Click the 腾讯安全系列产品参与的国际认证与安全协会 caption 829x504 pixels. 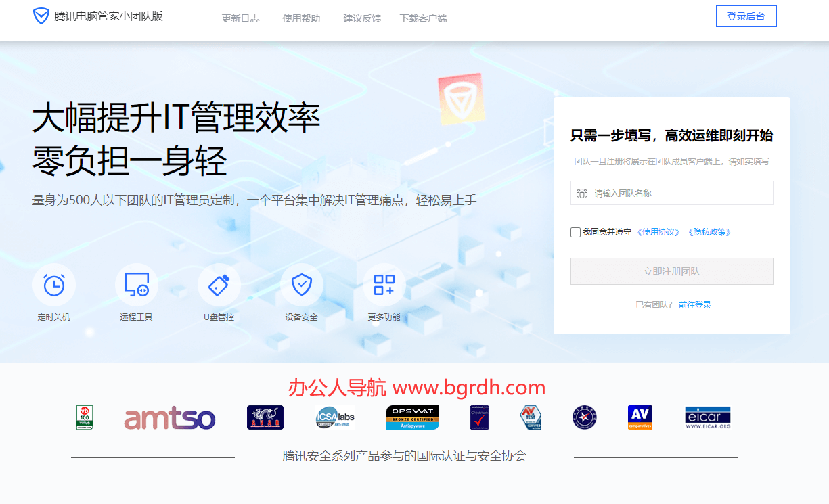pos(404,456)
